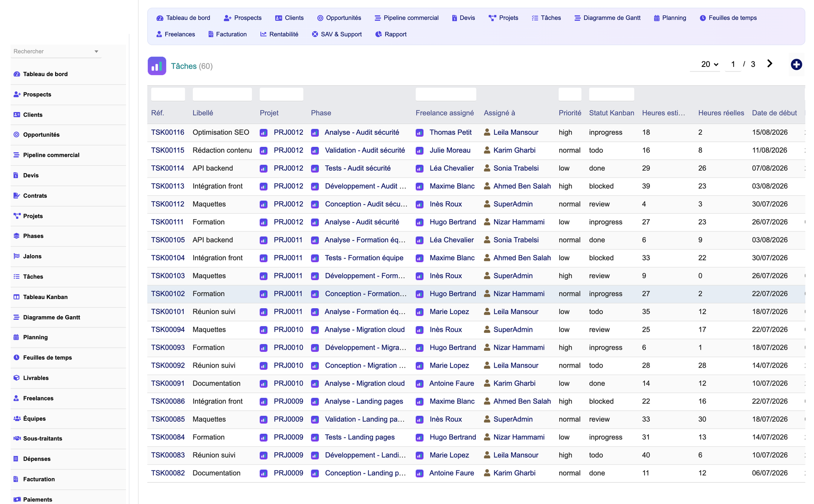Open task link TSK00105
This screenshot has height=504, width=814.
pyautogui.click(x=168, y=240)
